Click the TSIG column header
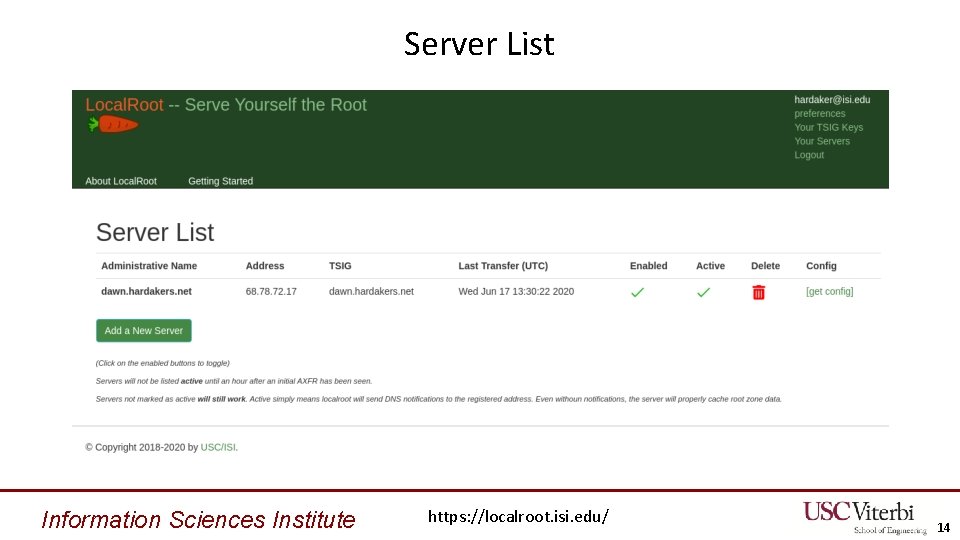Viewport: 960px width, 540px height. [340, 266]
